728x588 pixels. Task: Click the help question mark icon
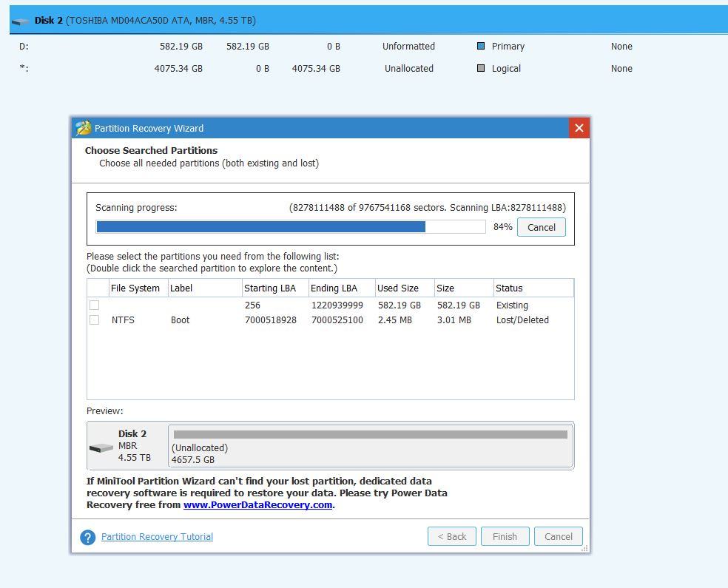[88, 537]
